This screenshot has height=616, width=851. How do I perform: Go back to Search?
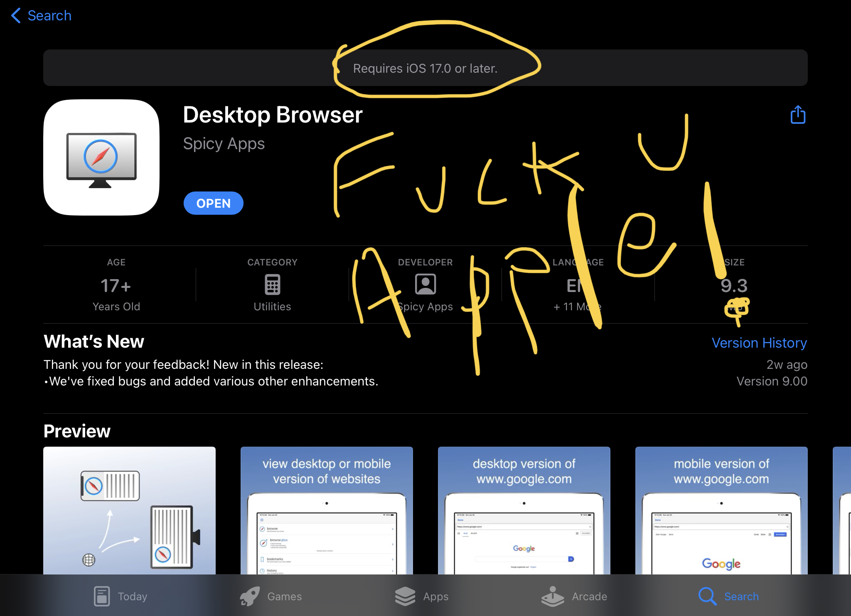coord(49,16)
